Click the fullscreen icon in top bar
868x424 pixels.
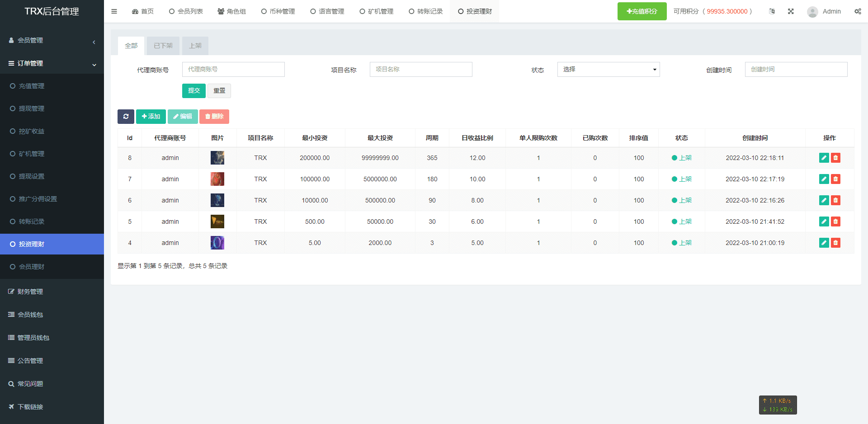click(791, 11)
